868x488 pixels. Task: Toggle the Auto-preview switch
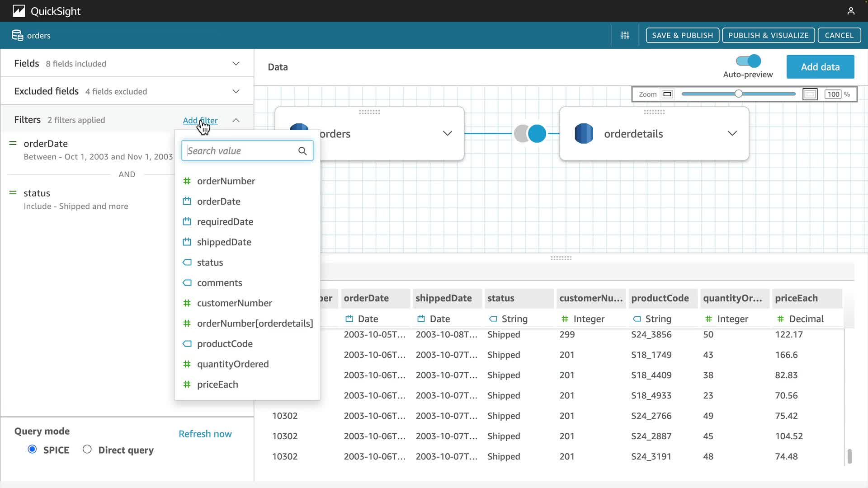tap(748, 61)
